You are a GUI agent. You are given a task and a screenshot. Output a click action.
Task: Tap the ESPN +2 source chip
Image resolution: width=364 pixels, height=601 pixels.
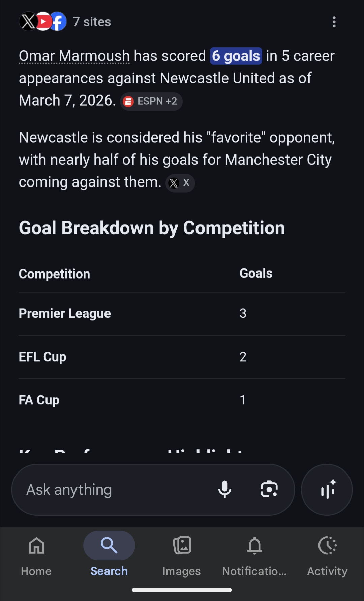point(151,101)
